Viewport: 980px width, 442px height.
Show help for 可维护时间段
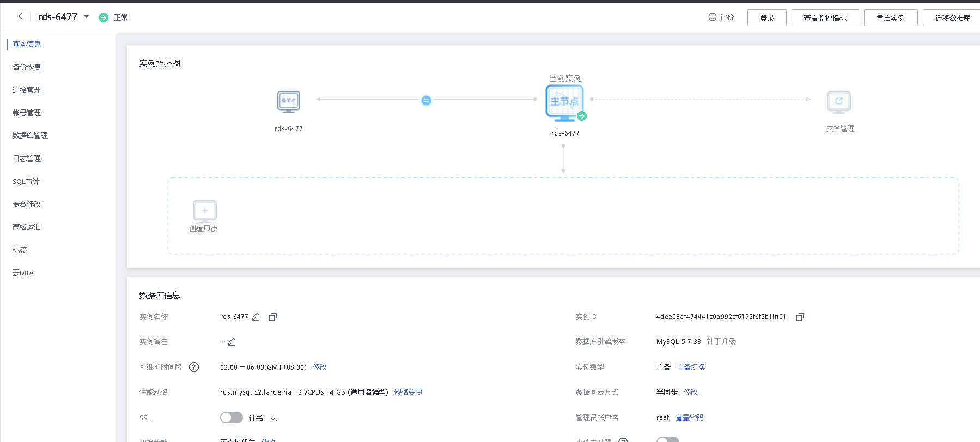(194, 367)
